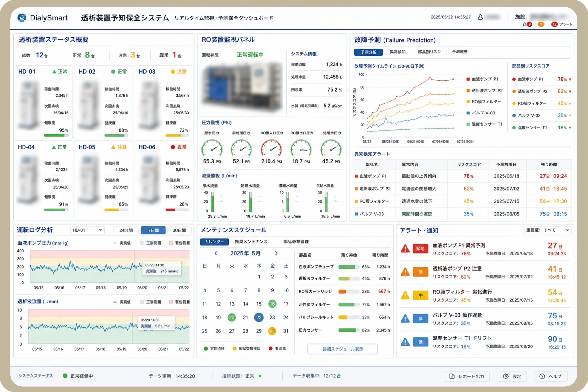The image size is (588, 392).
Task: Switch to 部品別リスク tab
Action: (x=429, y=52)
